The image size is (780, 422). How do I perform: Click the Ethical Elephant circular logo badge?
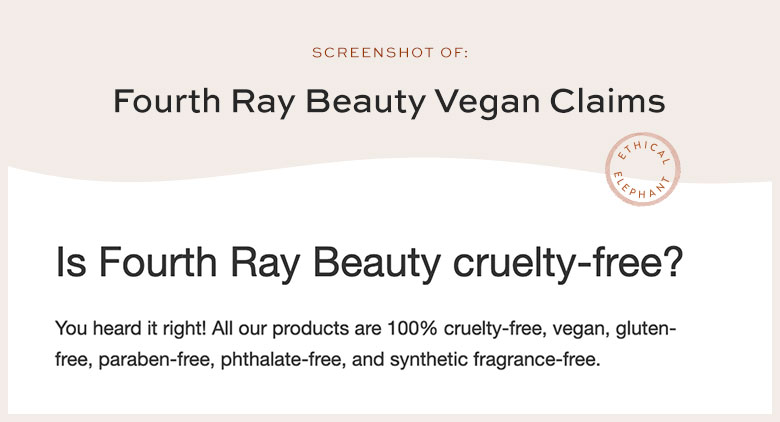[x=642, y=169]
